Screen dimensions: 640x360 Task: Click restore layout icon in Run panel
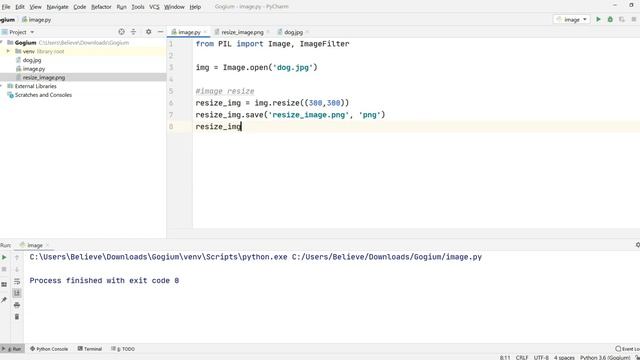pos(4,284)
